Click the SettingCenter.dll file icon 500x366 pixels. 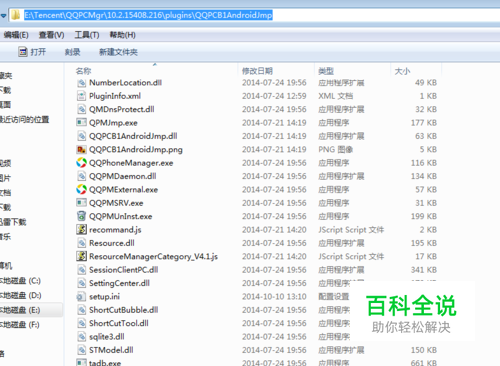(x=81, y=283)
